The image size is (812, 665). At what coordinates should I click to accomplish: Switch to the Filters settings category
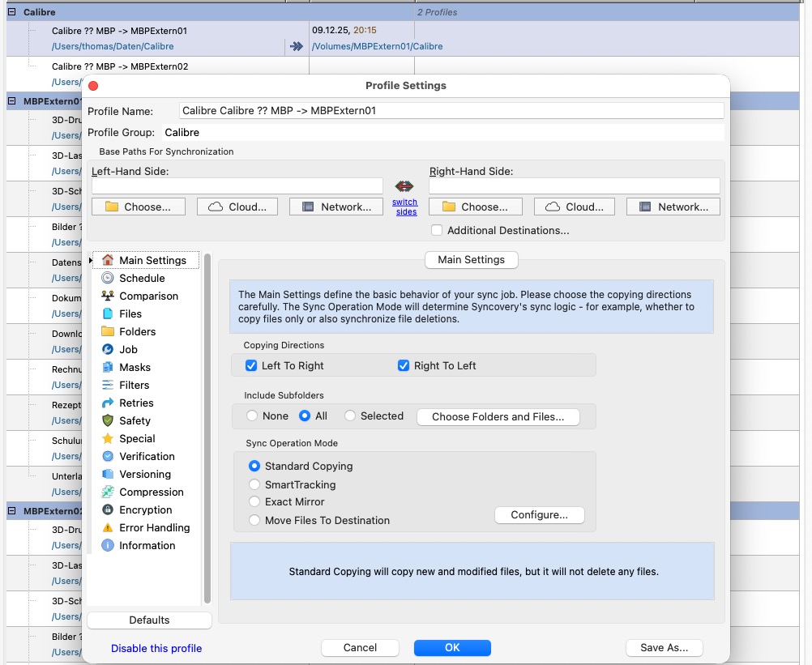click(134, 385)
